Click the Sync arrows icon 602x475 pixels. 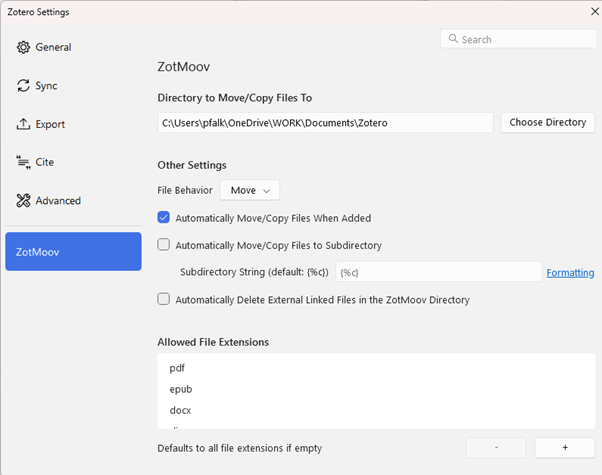click(24, 86)
